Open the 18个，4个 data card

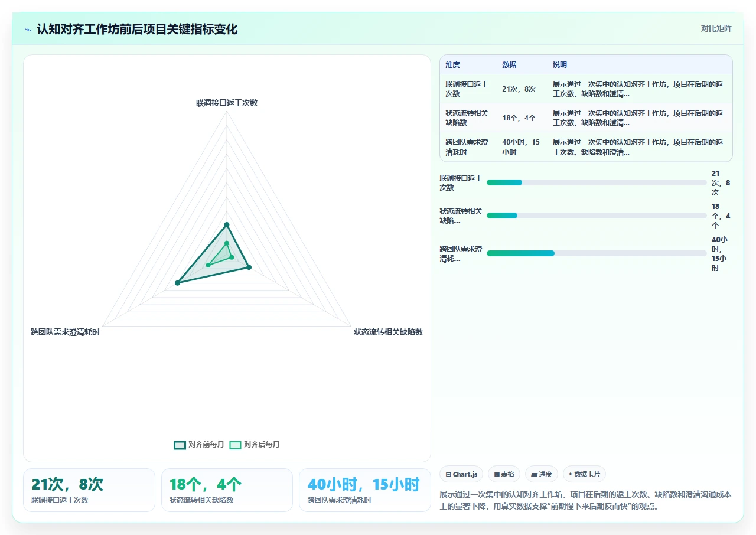(x=227, y=490)
